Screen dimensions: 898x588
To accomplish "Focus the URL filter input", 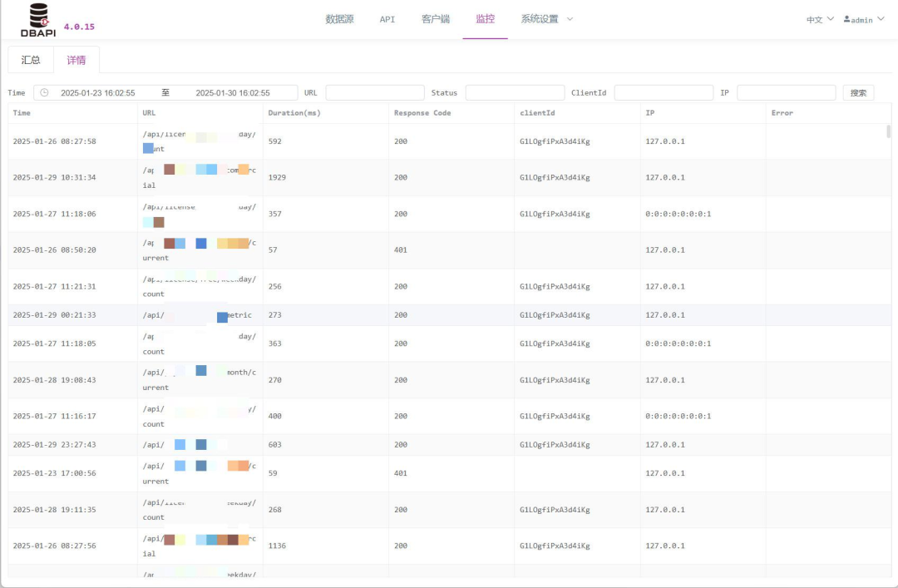I will [x=375, y=93].
